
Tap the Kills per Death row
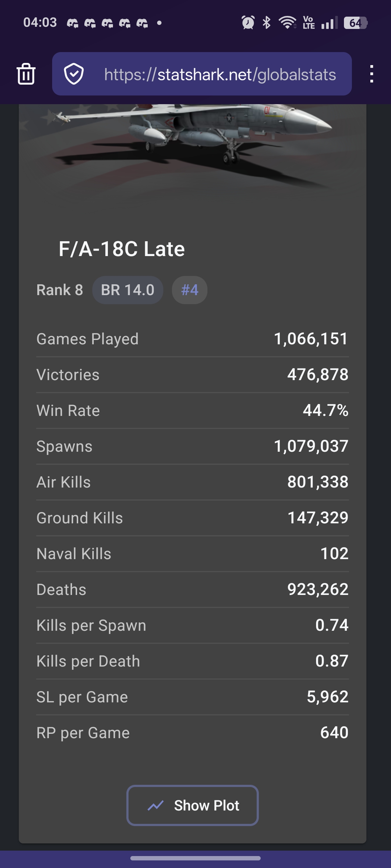click(x=193, y=661)
